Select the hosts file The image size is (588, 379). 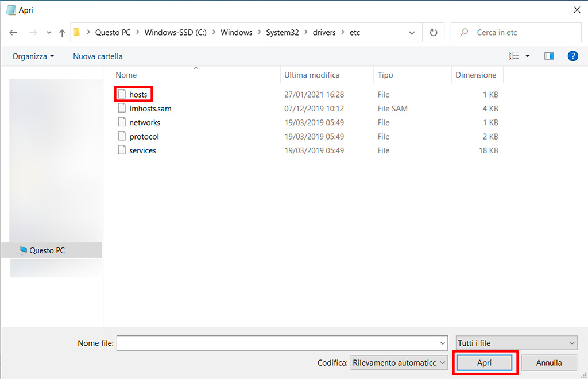coord(138,95)
